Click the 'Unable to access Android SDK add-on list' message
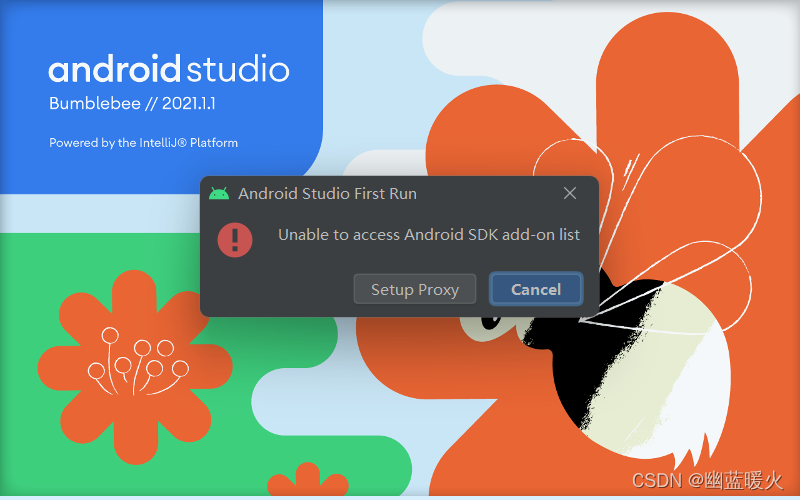Viewport: 800px width, 500px height. 429,235
